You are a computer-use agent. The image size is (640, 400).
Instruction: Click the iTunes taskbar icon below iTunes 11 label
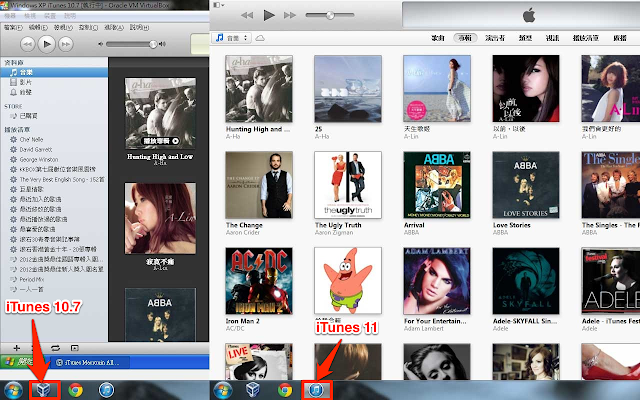(316, 390)
